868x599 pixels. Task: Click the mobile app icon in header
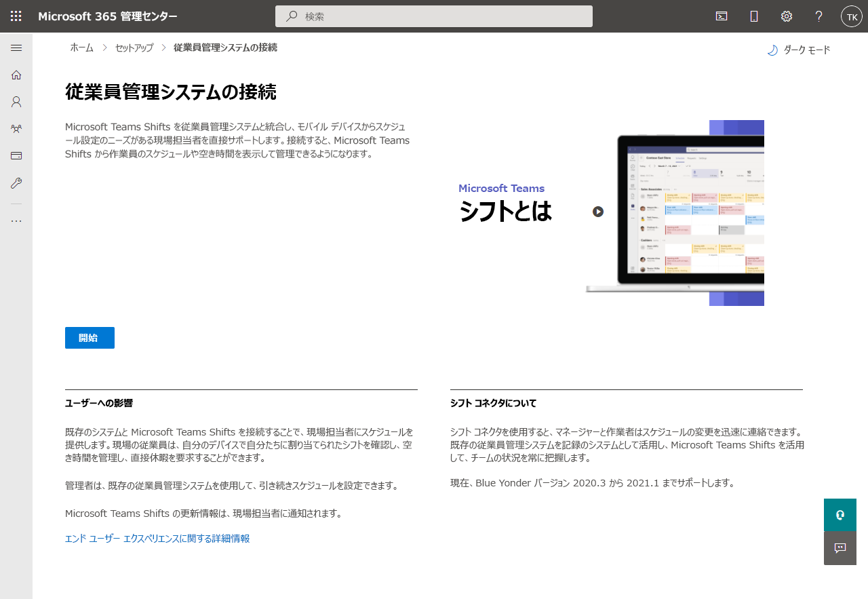coord(754,16)
